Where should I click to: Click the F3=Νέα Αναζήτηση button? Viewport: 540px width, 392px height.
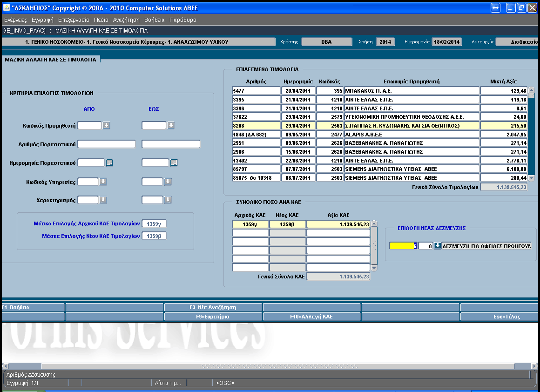(213, 307)
